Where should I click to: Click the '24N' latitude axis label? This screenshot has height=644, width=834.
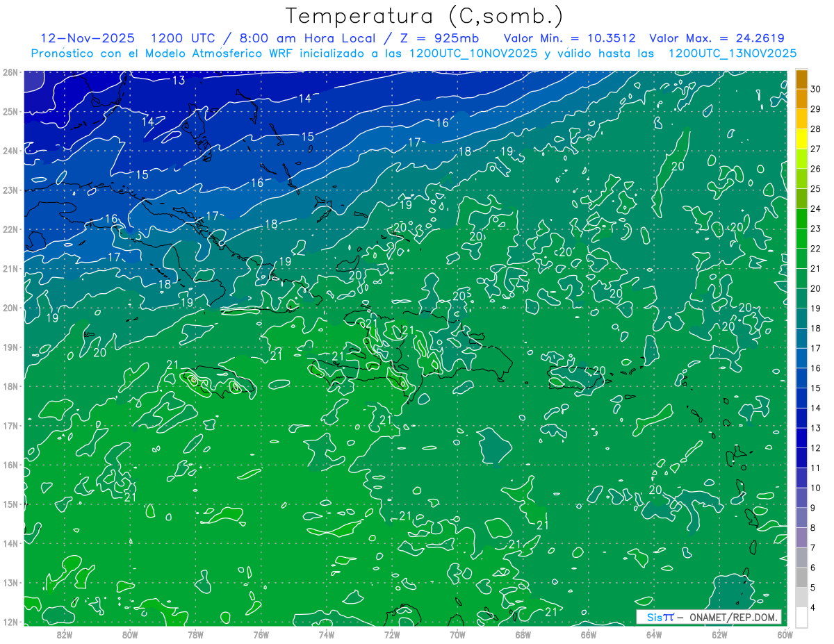[10, 151]
